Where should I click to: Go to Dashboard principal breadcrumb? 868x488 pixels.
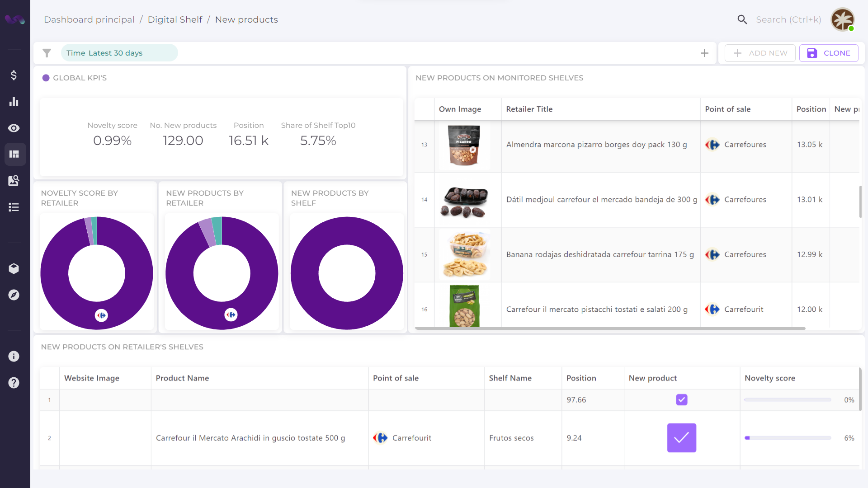(x=89, y=19)
